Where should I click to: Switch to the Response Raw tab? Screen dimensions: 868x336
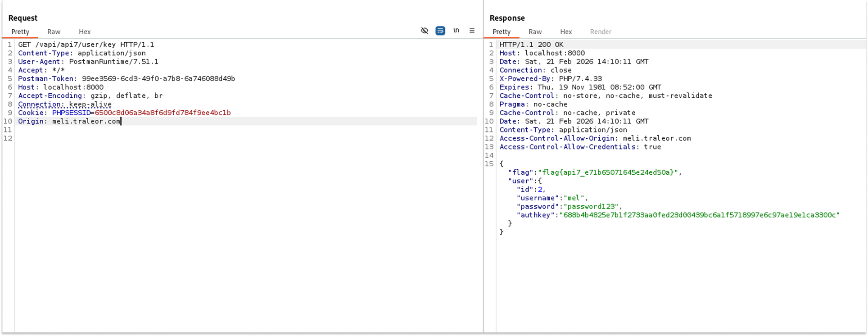tap(535, 32)
